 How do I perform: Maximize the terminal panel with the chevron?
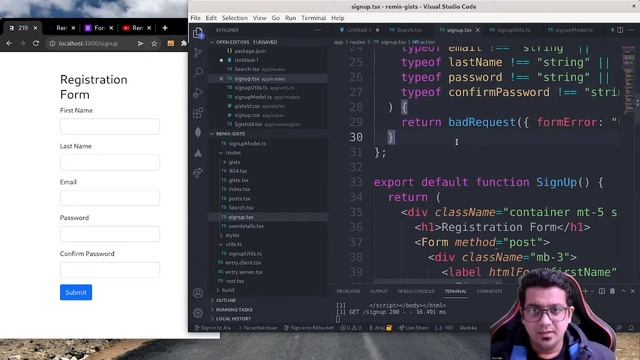pos(623,291)
